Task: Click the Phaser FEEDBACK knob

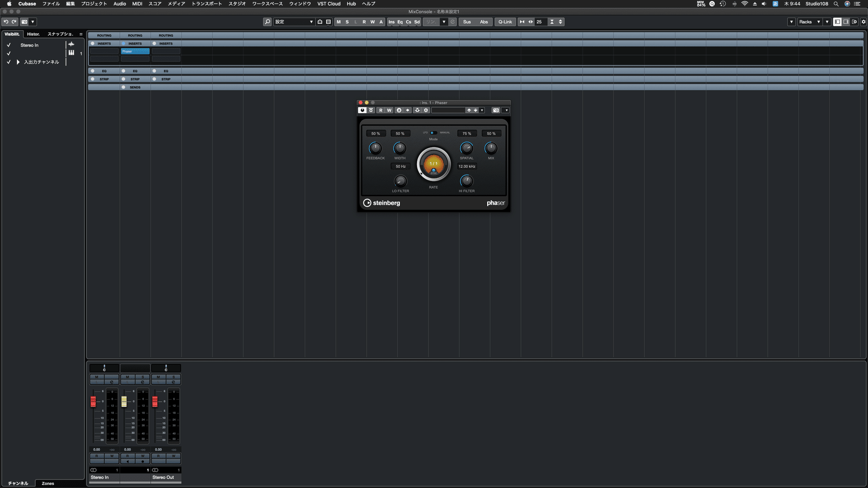Action: point(375,148)
